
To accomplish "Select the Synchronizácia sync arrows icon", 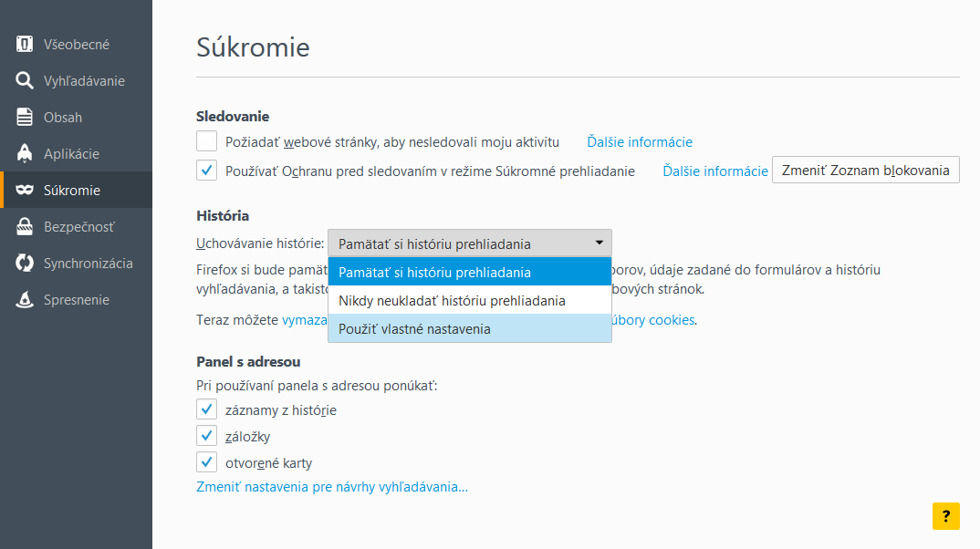I will [25, 263].
